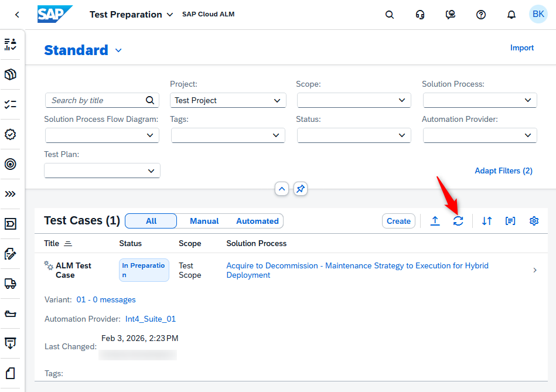Click the Solution Process column header
This screenshot has height=392, width=556.
[x=257, y=243]
